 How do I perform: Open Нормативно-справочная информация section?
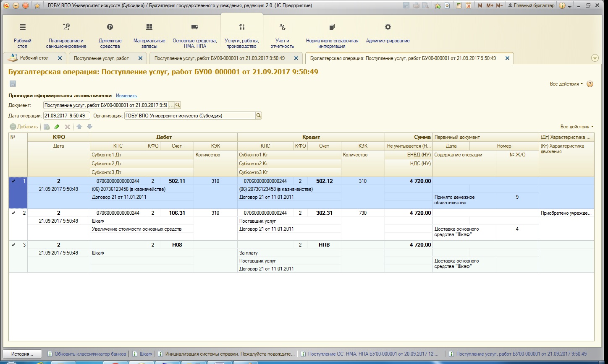pyautogui.click(x=332, y=36)
